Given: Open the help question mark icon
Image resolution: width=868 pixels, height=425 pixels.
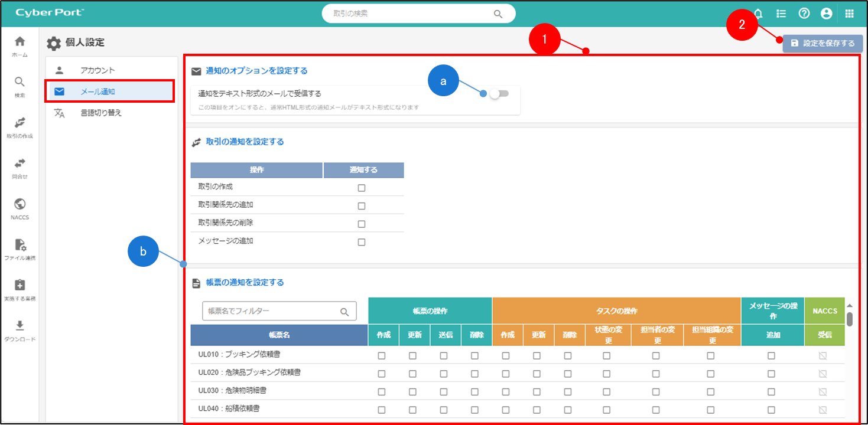Looking at the screenshot, I should [x=804, y=14].
